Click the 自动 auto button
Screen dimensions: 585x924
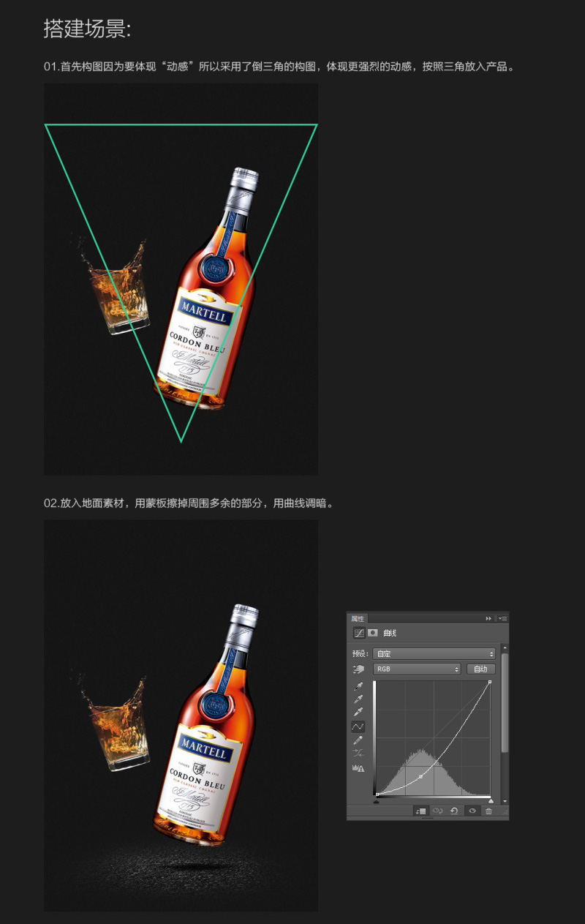click(x=481, y=669)
